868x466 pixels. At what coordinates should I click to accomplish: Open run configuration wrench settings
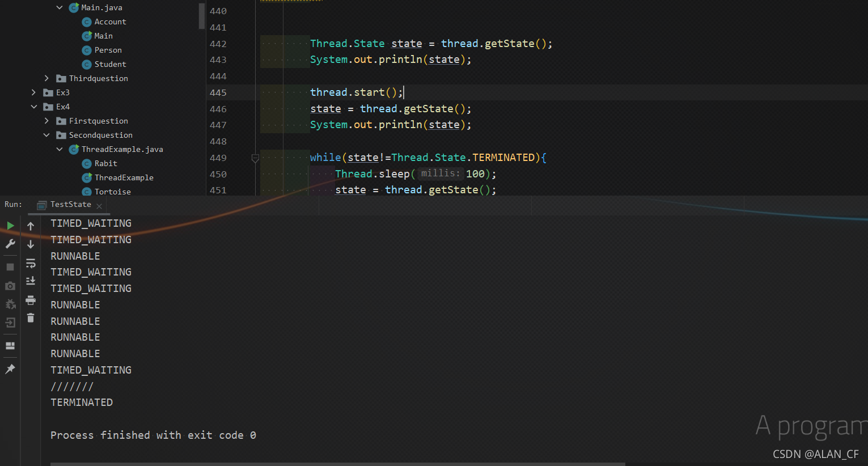pos(10,244)
